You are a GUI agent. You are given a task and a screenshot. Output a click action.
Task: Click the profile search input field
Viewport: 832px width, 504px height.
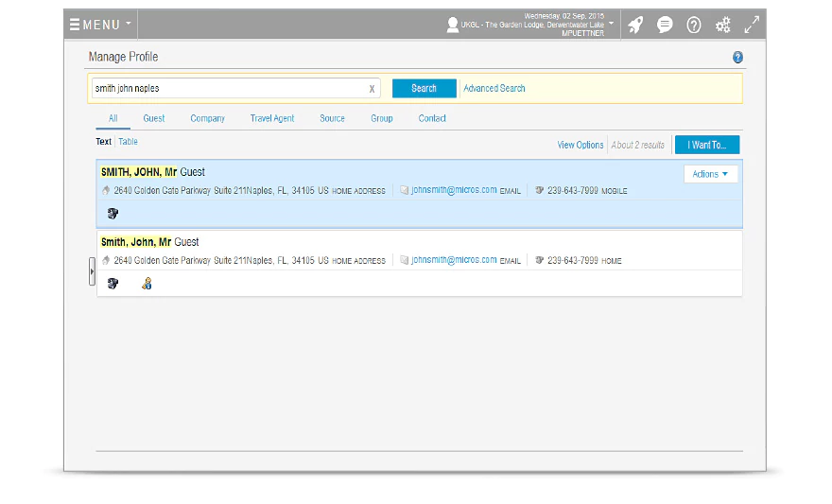[x=227, y=89]
